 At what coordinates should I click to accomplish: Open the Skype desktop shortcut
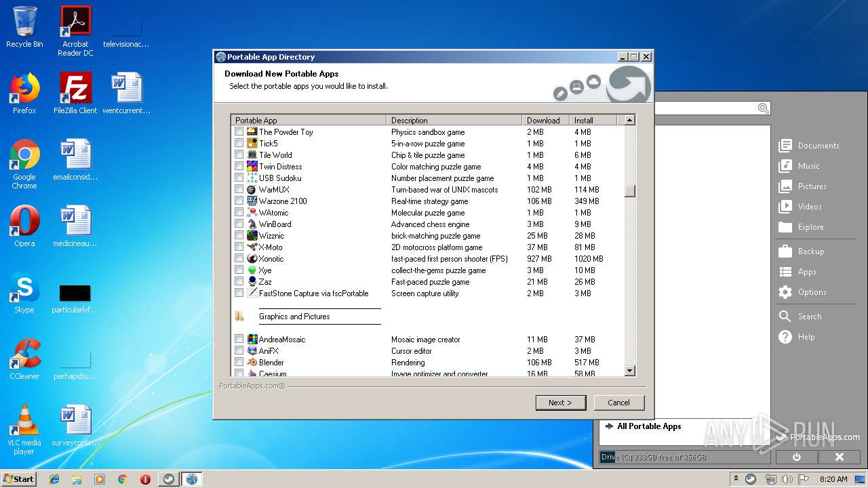click(24, 294)
